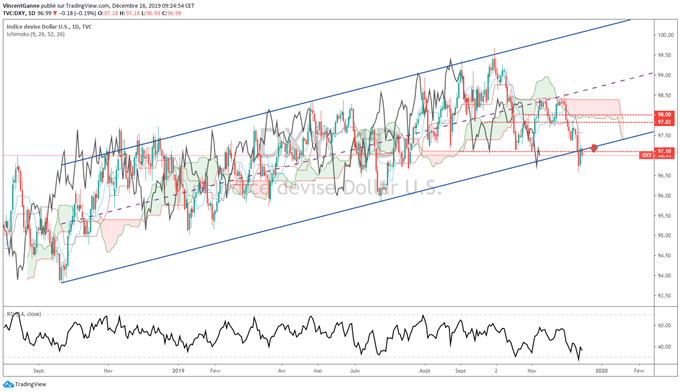Image resolution: width=680 pixels, height=392 pixels.
Task: Click the 98.50 price axis value
Action: [x=665, y=95]
